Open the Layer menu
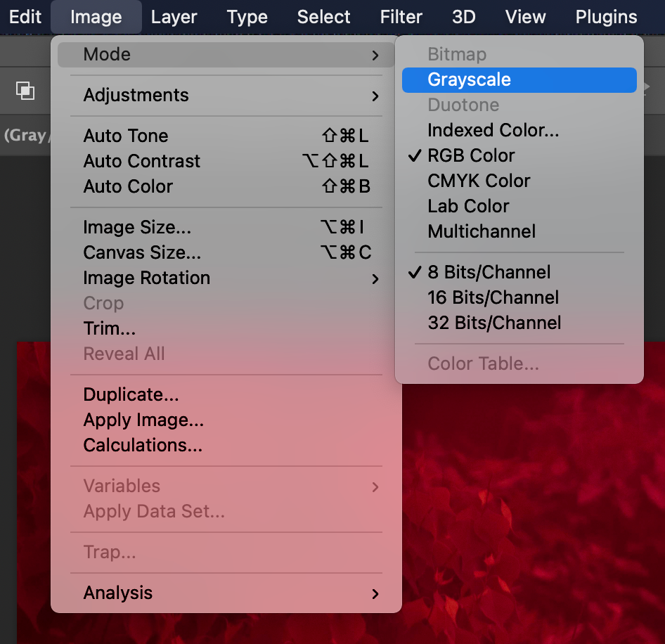 click(174, 17)
